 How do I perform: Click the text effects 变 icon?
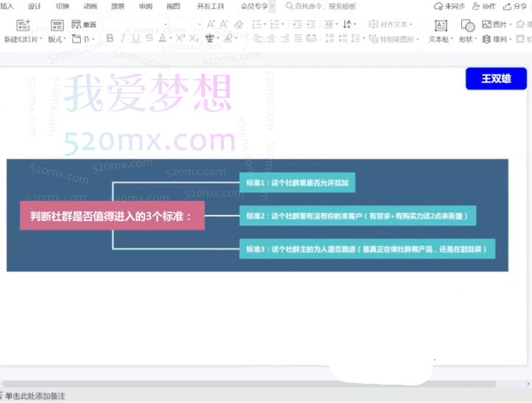coord(209,38)
